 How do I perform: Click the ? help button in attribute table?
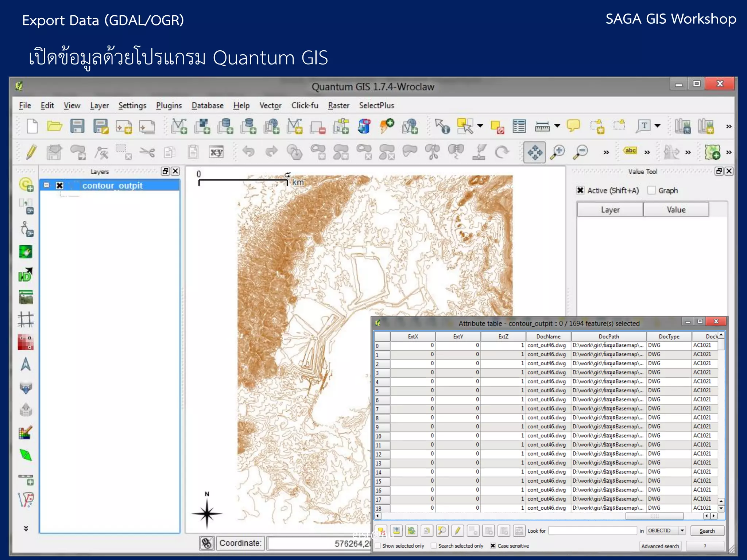tap(705, 546)
